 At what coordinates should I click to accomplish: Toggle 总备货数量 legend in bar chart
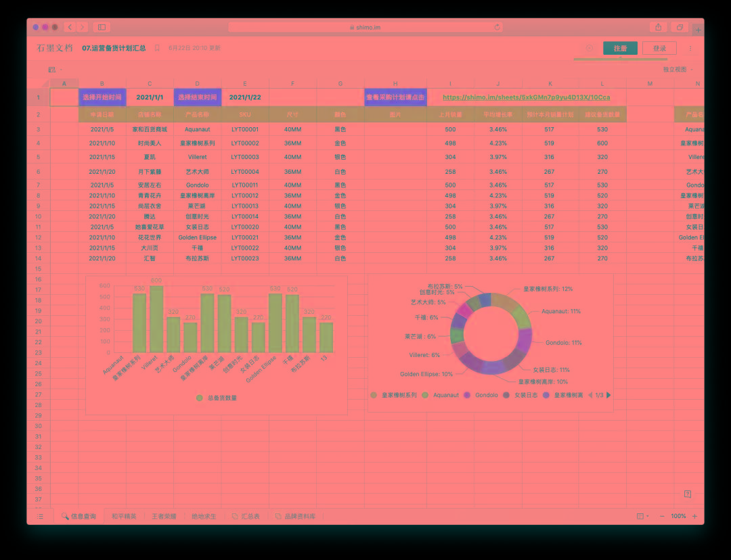[217, 398]
